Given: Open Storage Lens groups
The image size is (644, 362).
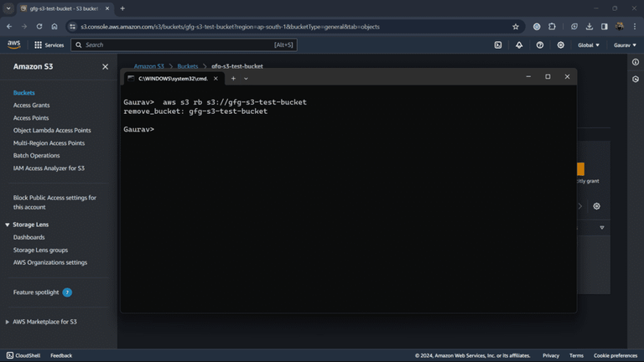Looking at the screenshot, I should [40, 250].
